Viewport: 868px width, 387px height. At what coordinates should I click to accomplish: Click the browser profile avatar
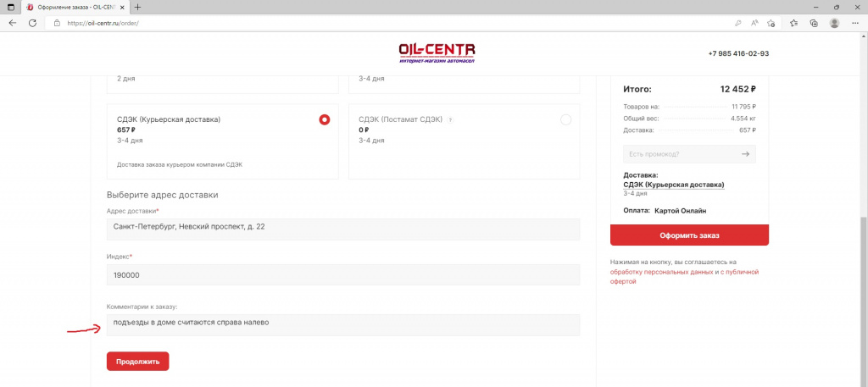[834, 23]
